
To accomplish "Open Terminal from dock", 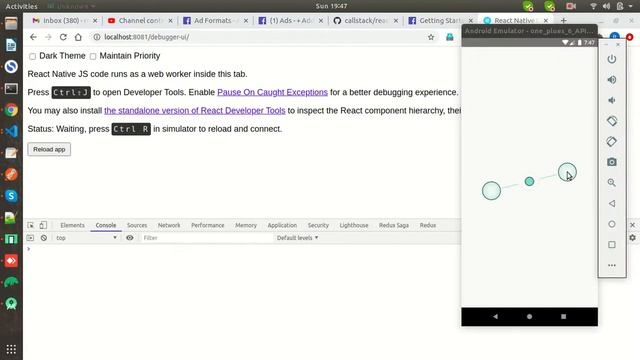I will 11,88.
